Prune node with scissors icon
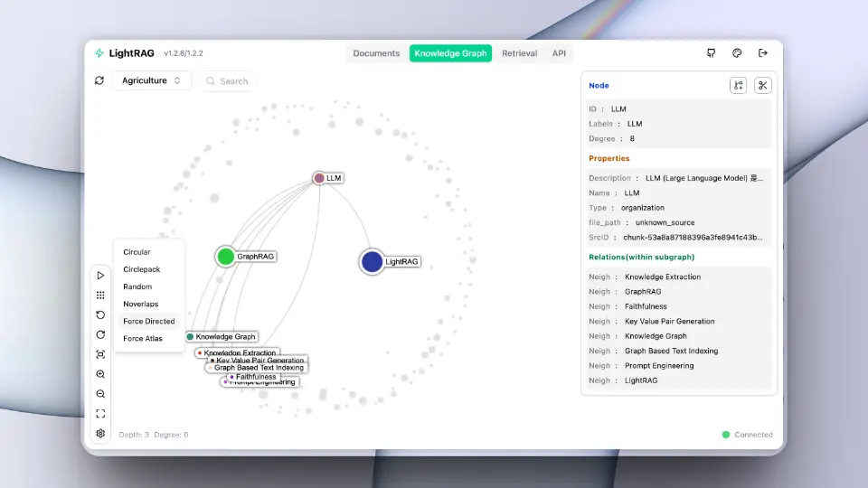The height and width of the screenshot is (488, 868). 763,86
